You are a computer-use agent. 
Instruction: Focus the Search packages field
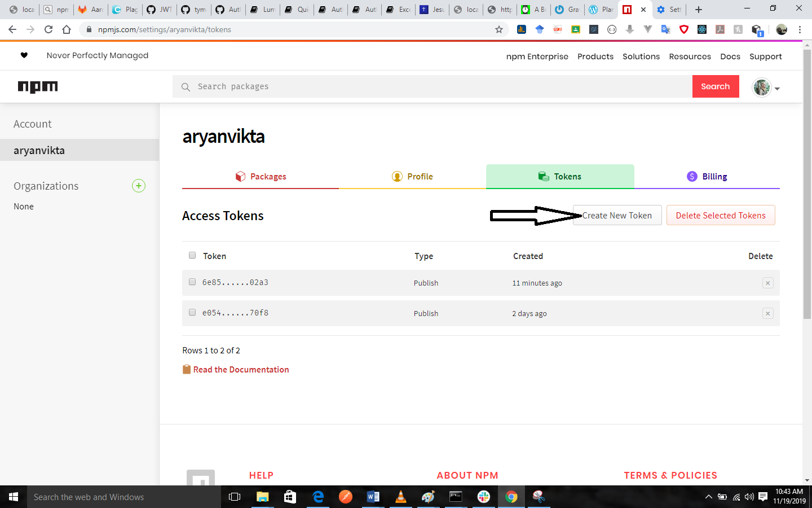(433, 86)
